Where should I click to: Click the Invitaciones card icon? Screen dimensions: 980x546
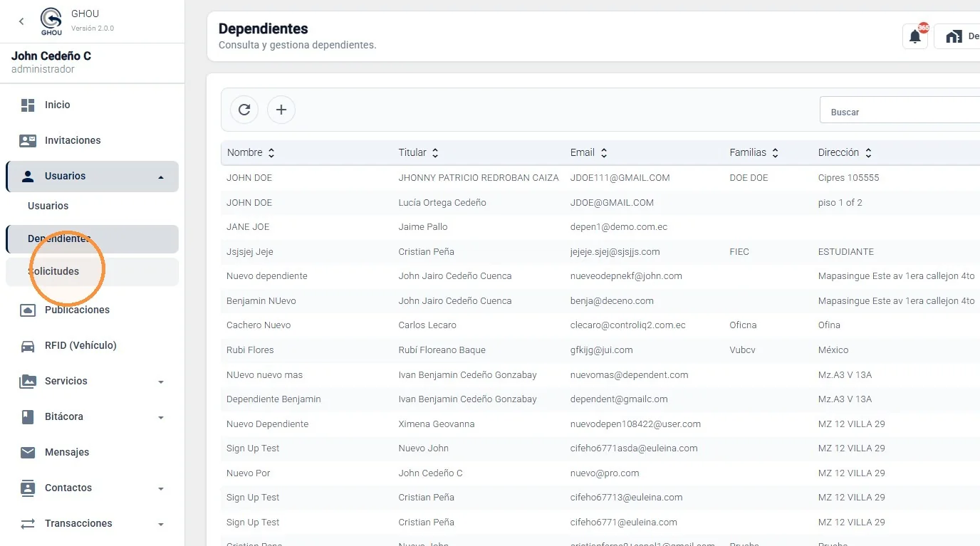(28, 141)
